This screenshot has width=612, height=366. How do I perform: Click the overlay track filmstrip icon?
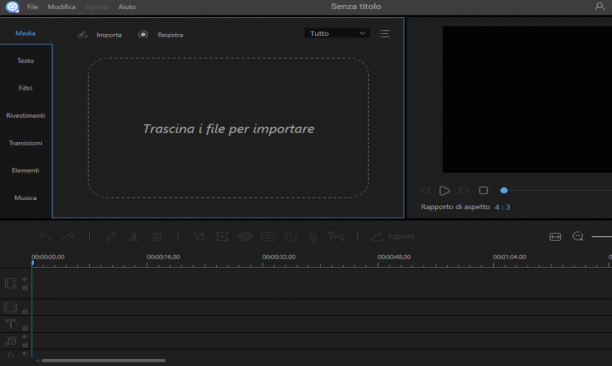(x=11, y=307)
